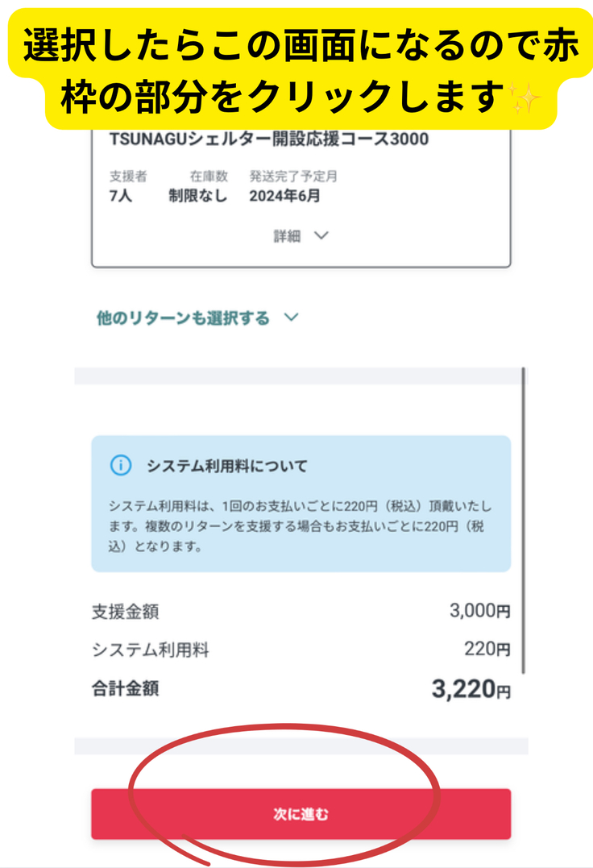Click the 合計金額 label
Image resolution: width=593 pixels, height=868 pixels.
click(125, 688)
